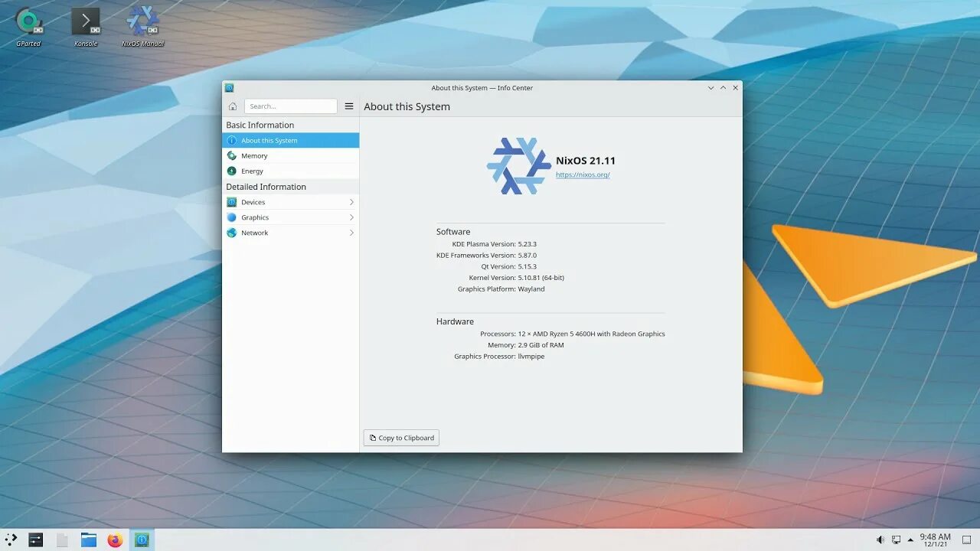The height and width of the screenshot is (551, 980).
Task: Click the Software section heading
Action: click(453, 232)
